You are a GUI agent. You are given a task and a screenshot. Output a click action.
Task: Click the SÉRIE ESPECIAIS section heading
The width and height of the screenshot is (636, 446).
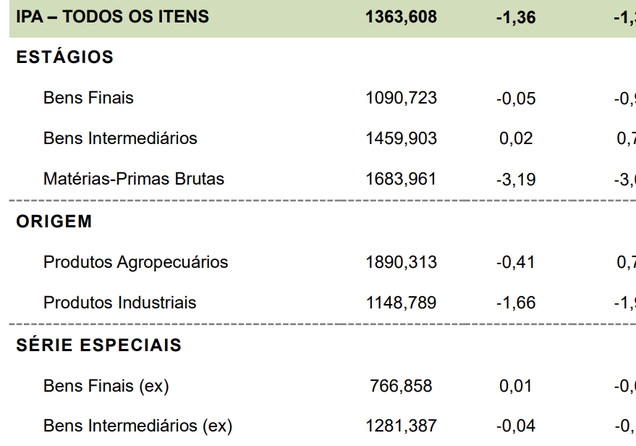[99, 345]
